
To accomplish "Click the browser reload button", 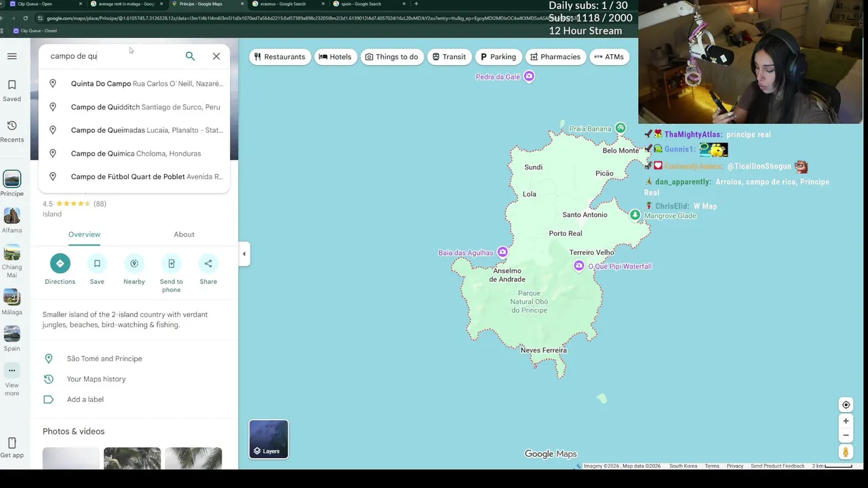I will coord(26,18).
